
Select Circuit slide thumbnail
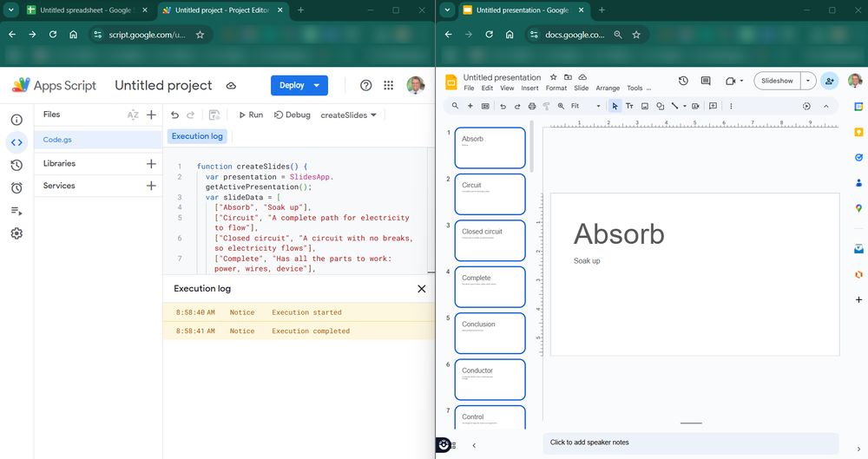(490, 194)
